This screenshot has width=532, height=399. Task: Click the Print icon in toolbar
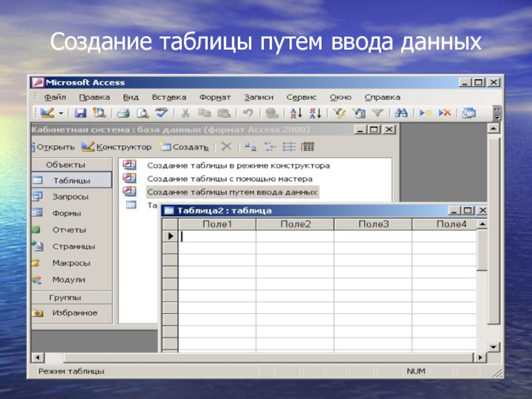click(x=123, y=113)
